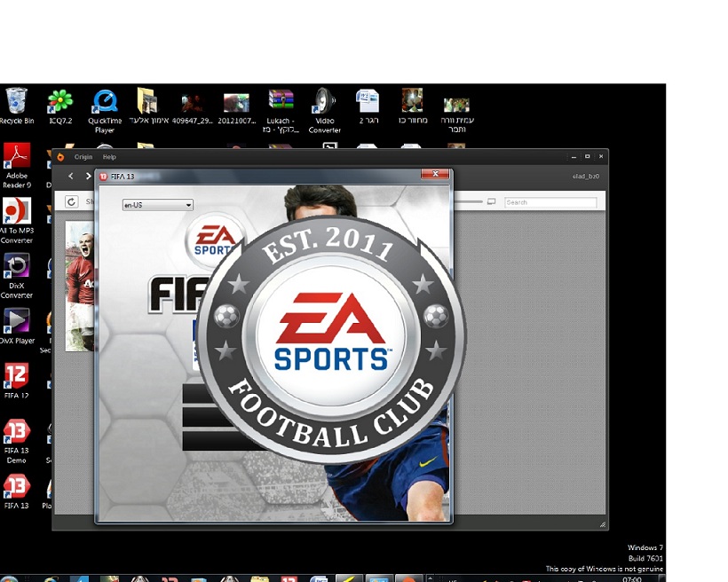
Task: Open DivX Player desktop shortcut
Action: (x=16, y=321)
